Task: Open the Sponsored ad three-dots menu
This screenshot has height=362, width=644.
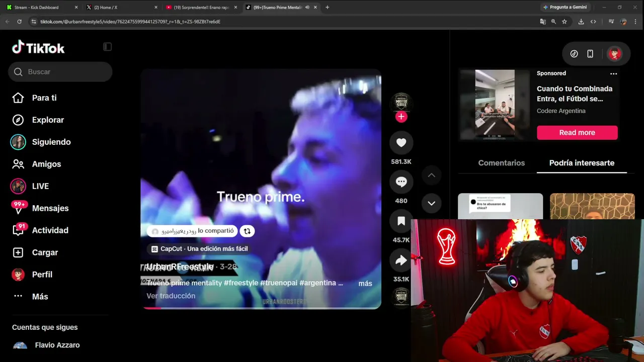Action: pos(613,73)
